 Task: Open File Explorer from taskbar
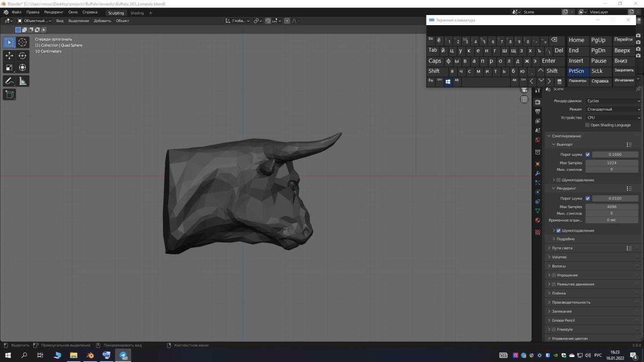click(73, 355)
